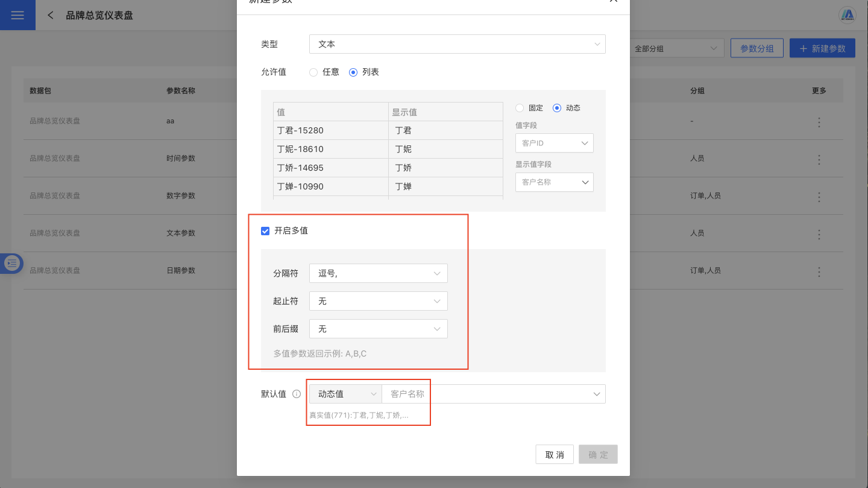Expand the 前后缀 dropdown
868x488 pixels.
(x=378, y=329)
